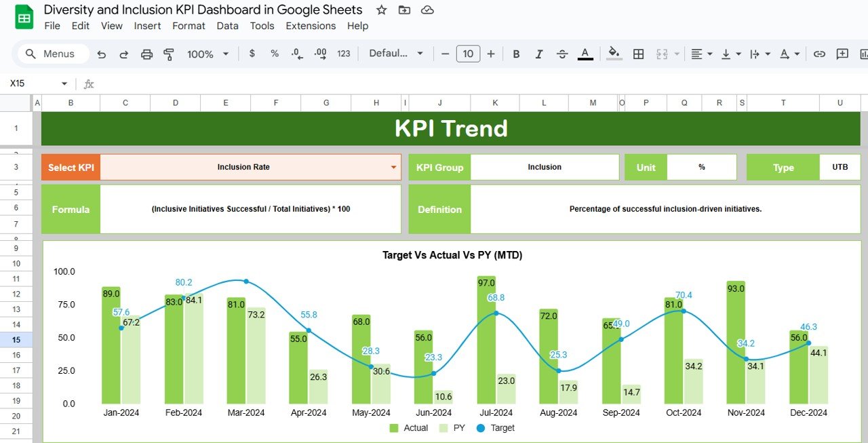The height and width of the screenshot is (443, 868).
Task: Click the merge cells icon
Action: pos(662,54)
